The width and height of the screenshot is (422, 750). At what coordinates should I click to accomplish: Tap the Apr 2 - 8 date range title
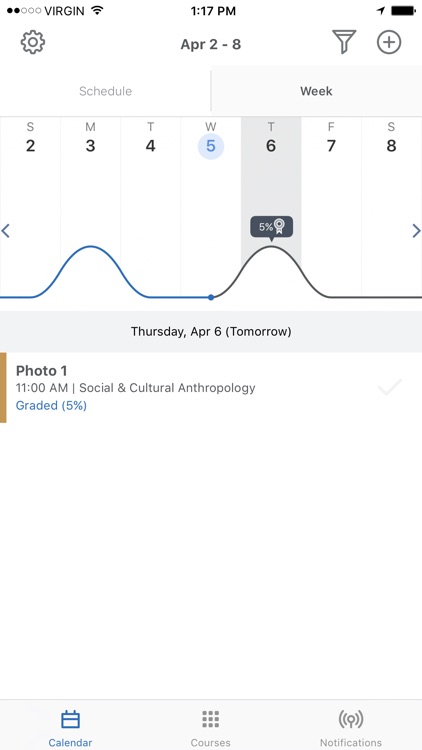click(211, 44)
